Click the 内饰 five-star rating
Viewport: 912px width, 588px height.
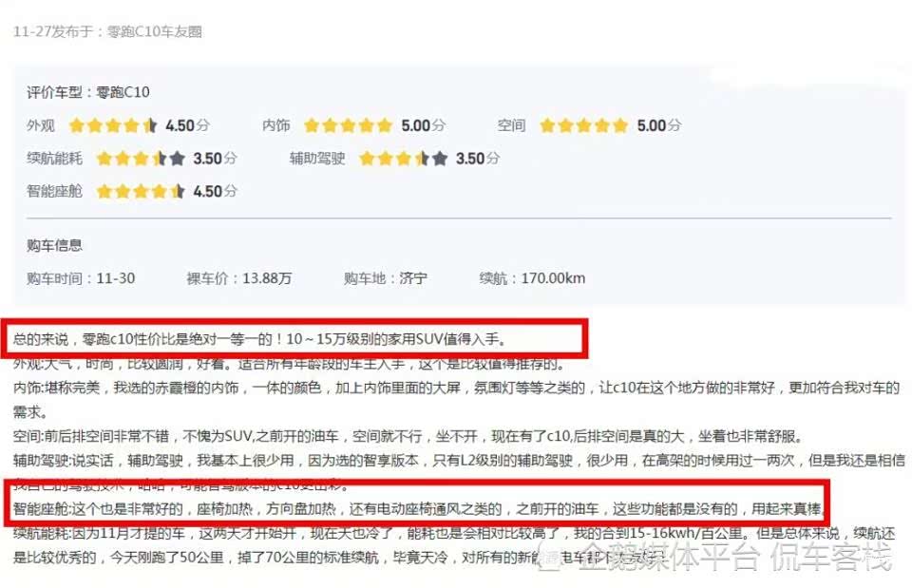pos(348,125)
